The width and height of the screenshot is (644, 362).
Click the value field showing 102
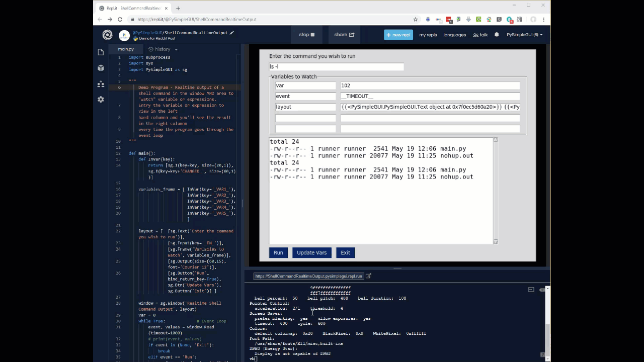tap(430, 85)
